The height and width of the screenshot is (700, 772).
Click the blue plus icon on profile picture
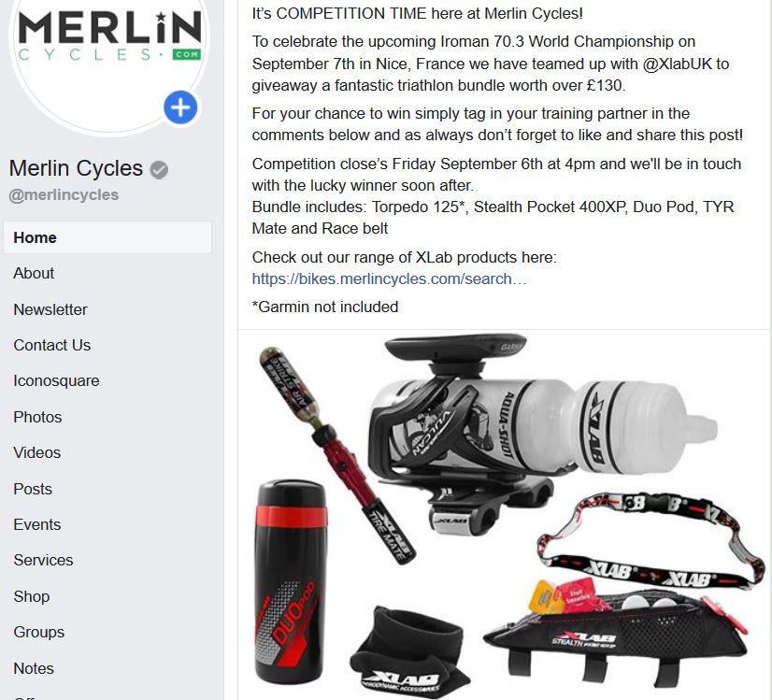180,107
